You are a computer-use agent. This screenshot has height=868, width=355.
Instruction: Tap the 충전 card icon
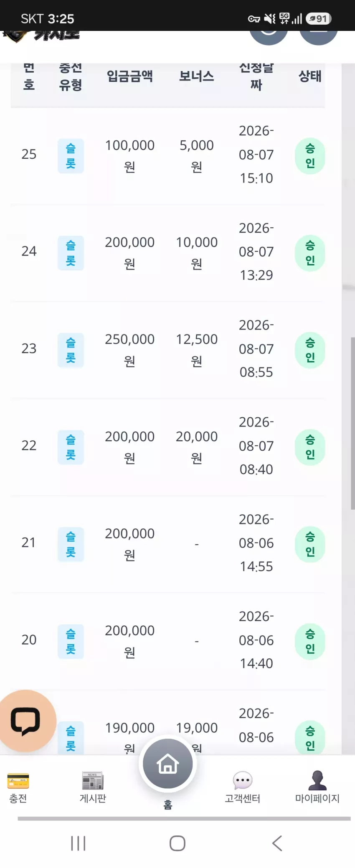[18, 781]
